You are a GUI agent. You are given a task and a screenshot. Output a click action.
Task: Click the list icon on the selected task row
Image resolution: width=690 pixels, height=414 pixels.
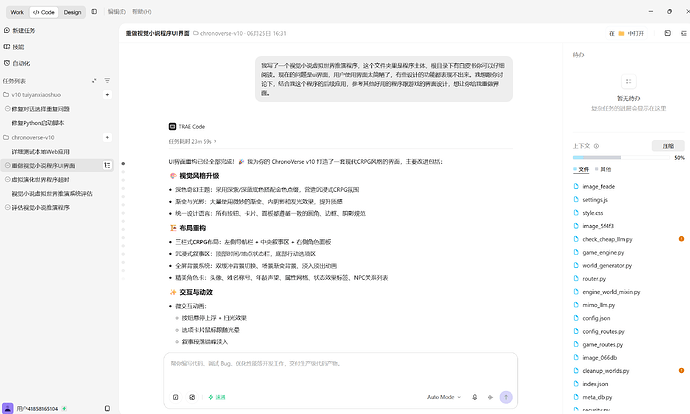point(107,165)
